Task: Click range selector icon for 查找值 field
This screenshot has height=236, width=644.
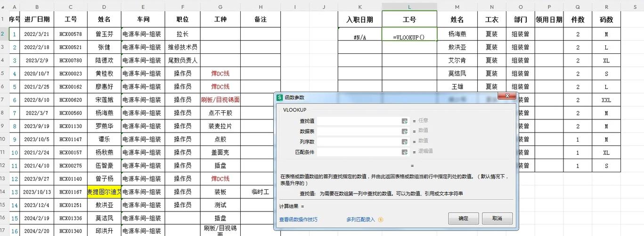Action: click(x=404, y=121)
